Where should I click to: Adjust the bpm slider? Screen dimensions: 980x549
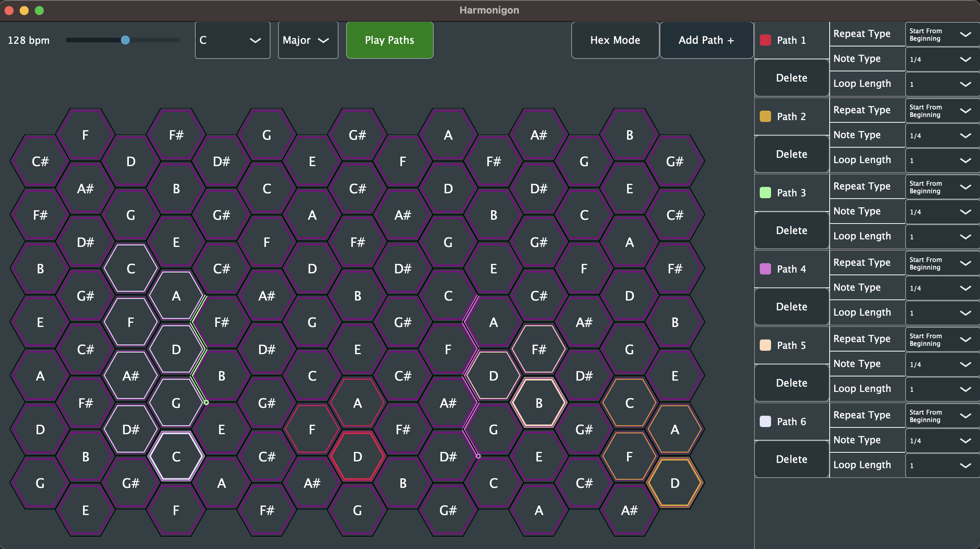[x=125, y=40]
